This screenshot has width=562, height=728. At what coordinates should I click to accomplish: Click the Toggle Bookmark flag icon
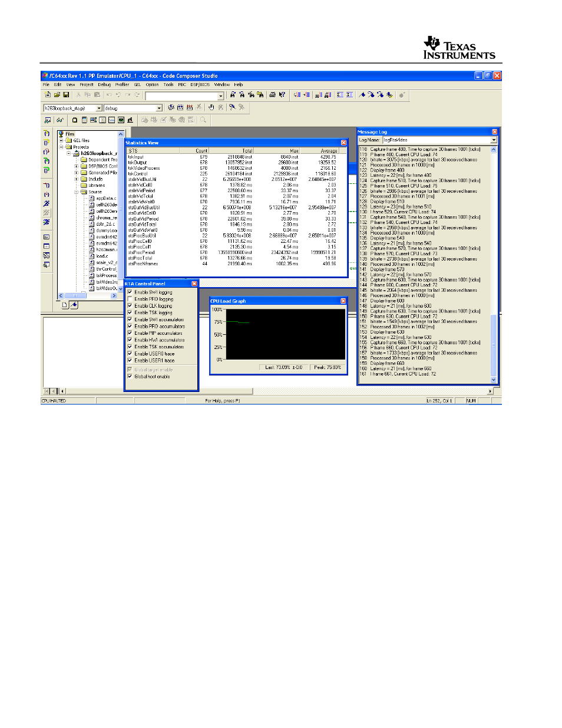362,94
